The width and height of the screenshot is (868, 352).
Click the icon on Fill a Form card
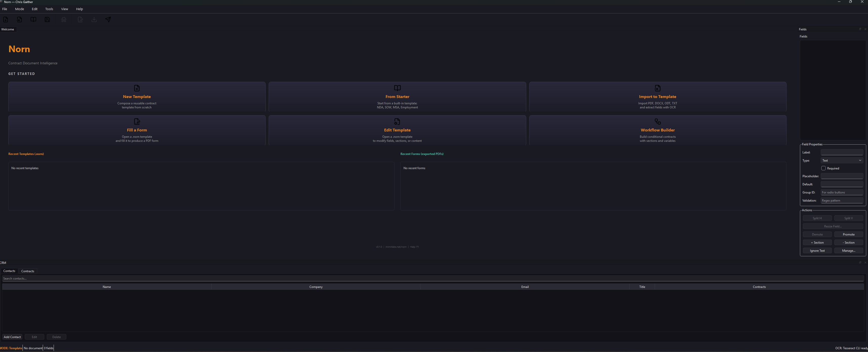(137, 121)
